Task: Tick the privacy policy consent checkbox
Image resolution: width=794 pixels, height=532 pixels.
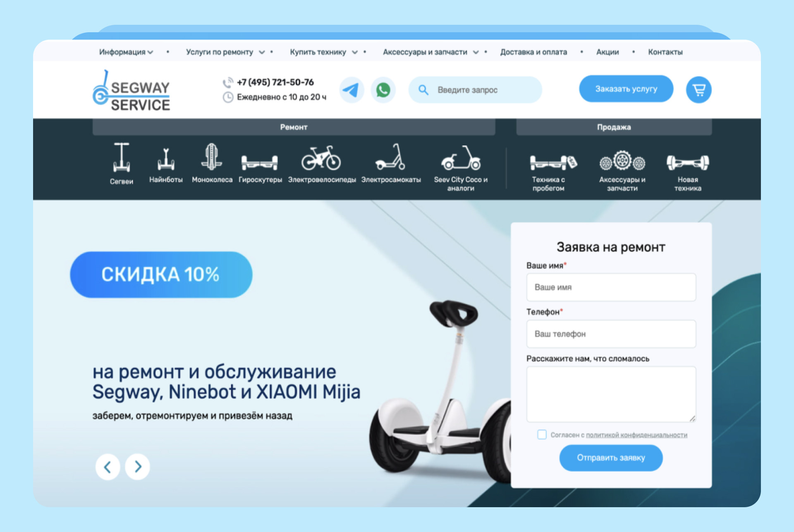Action: (x=542, y=434)
